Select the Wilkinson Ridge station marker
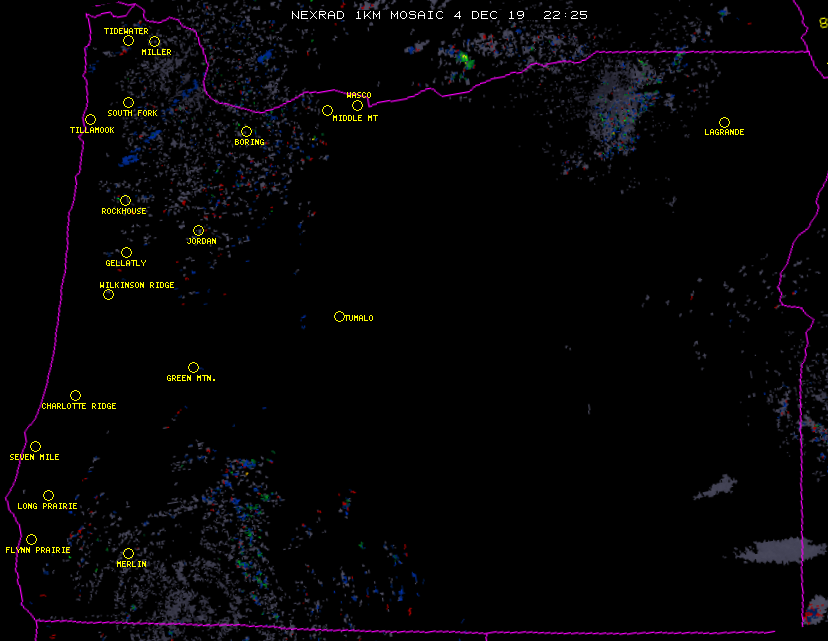The height and width of the screenshot is (641, 828). (108, 294)
